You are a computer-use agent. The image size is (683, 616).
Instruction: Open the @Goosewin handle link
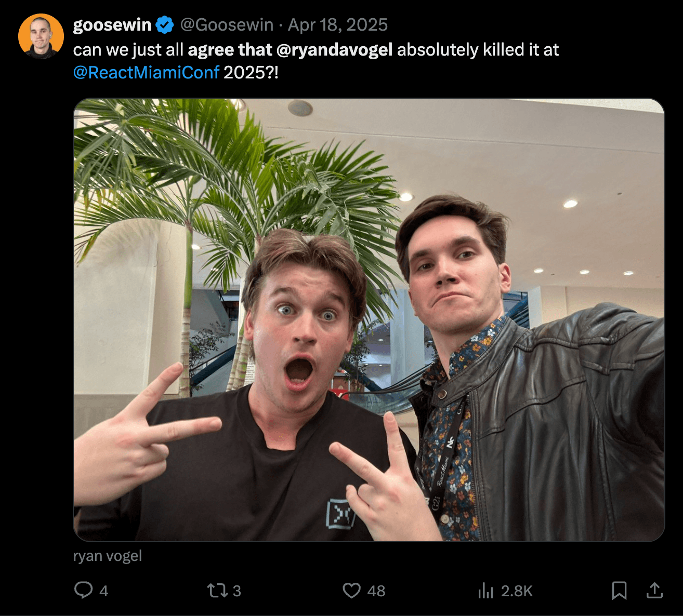pyautogui.click(x=227, y=25)
